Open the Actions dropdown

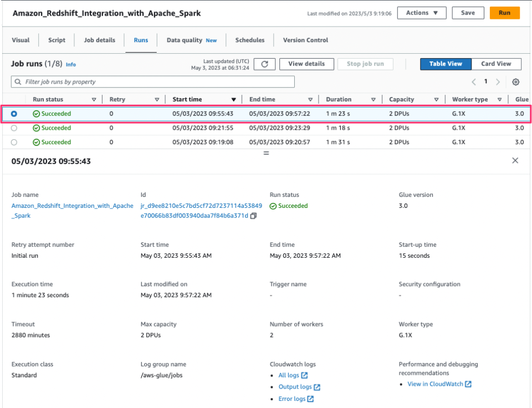point(421,12)
